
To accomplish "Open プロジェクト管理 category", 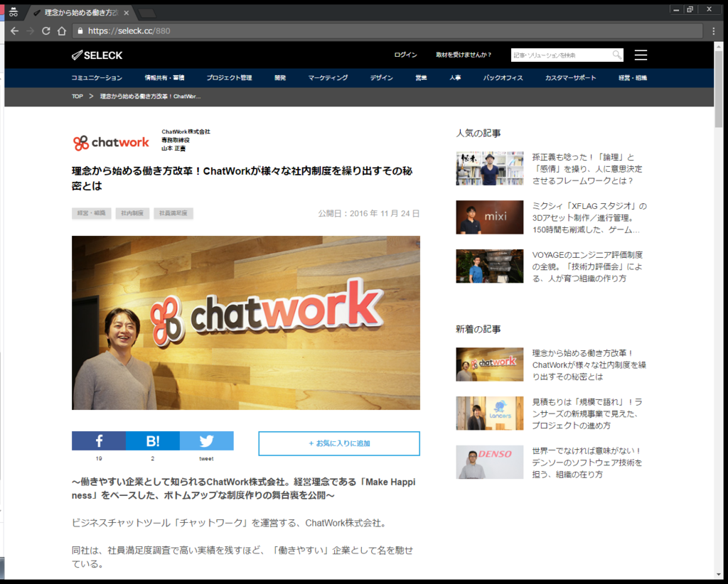I will pos(229,78).
